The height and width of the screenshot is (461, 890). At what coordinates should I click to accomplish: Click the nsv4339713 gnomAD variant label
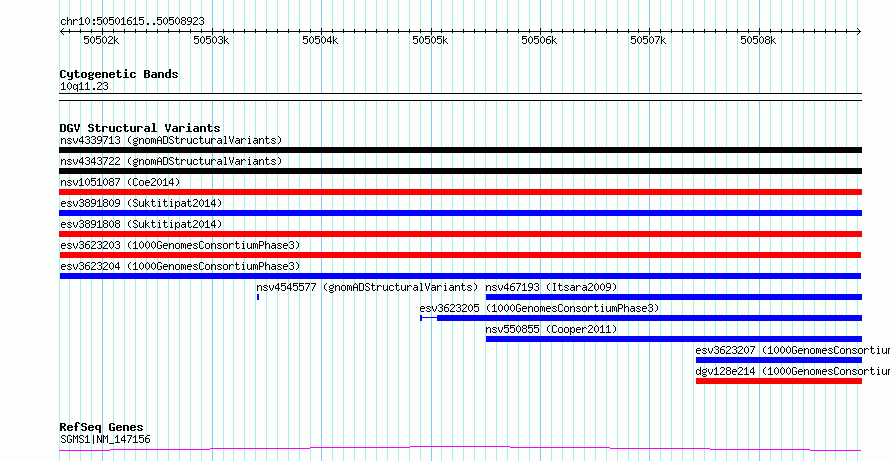pos(171,140)
